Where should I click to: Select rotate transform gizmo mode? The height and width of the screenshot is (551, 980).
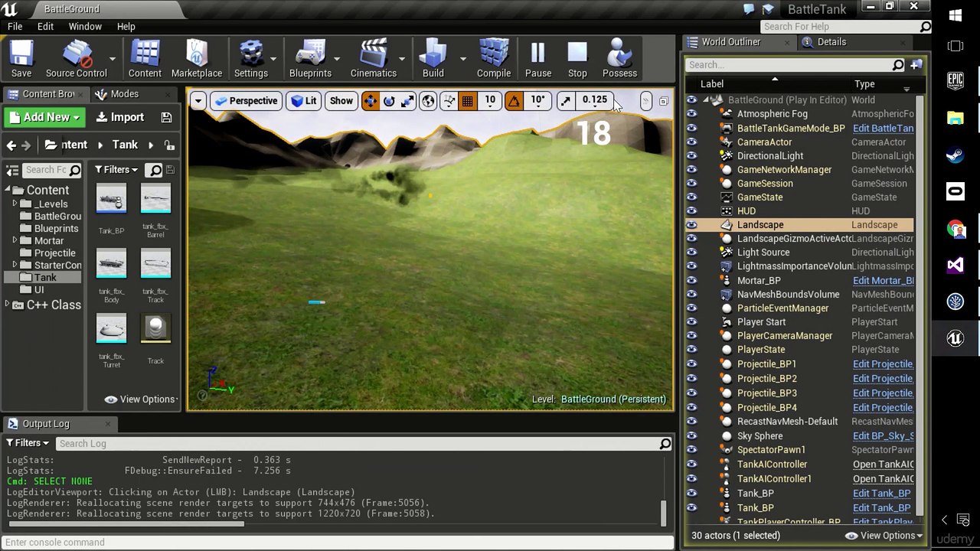[x=389, y=101]
